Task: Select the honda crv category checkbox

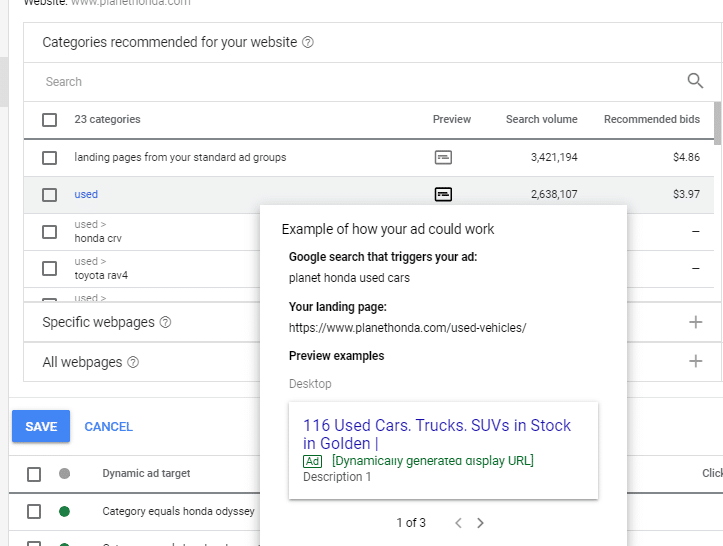Action: [x=50, y=232]
